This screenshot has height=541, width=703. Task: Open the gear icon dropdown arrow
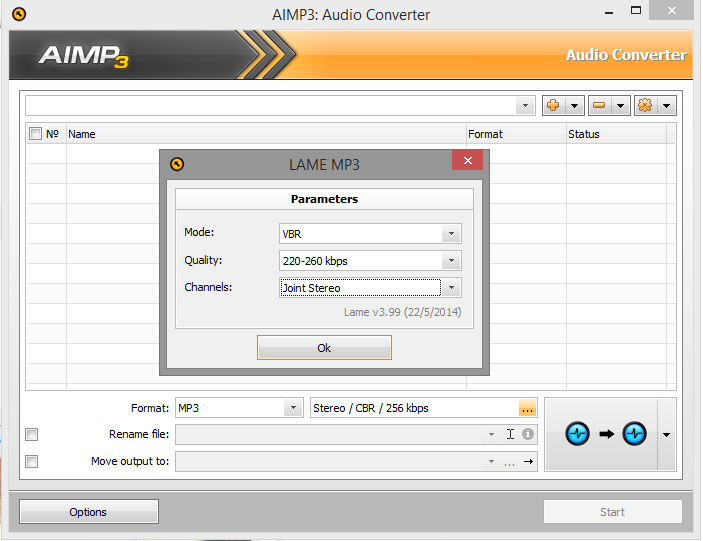pyautogui.click(x=667, y=106)
